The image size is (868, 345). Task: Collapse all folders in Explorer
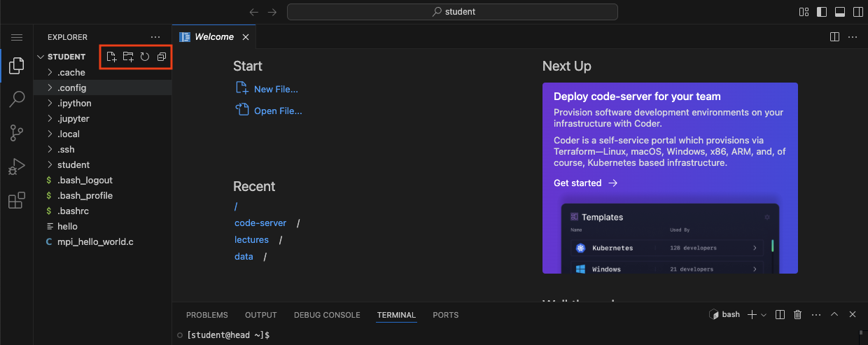[x=162, y=57]
